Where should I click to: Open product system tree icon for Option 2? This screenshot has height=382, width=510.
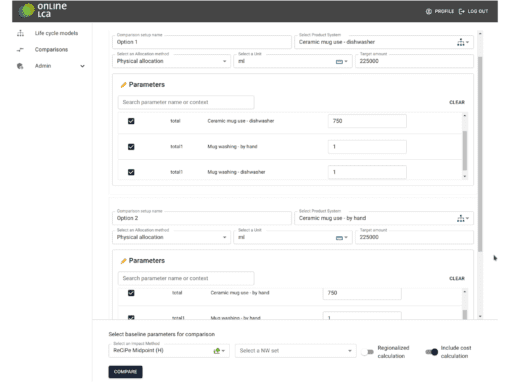point(461,218)
